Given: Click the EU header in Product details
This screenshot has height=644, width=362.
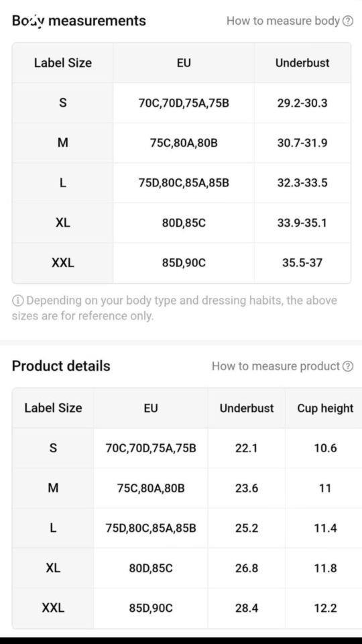Looking at the screenshot, I should tap(151, 409).
